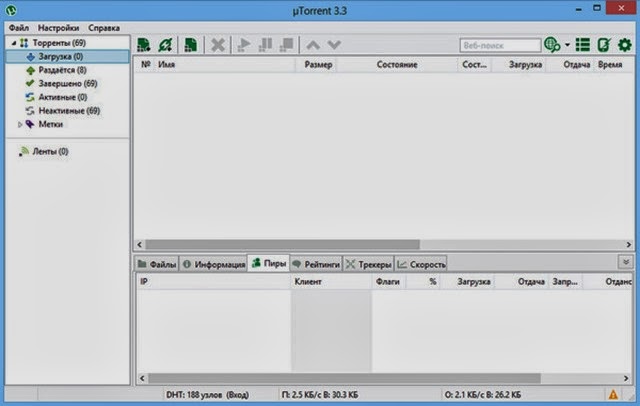The width and height of the screenshot is (640, 406).
Task: Select Завершено (69) category
Action: click(x=68, y=84)
